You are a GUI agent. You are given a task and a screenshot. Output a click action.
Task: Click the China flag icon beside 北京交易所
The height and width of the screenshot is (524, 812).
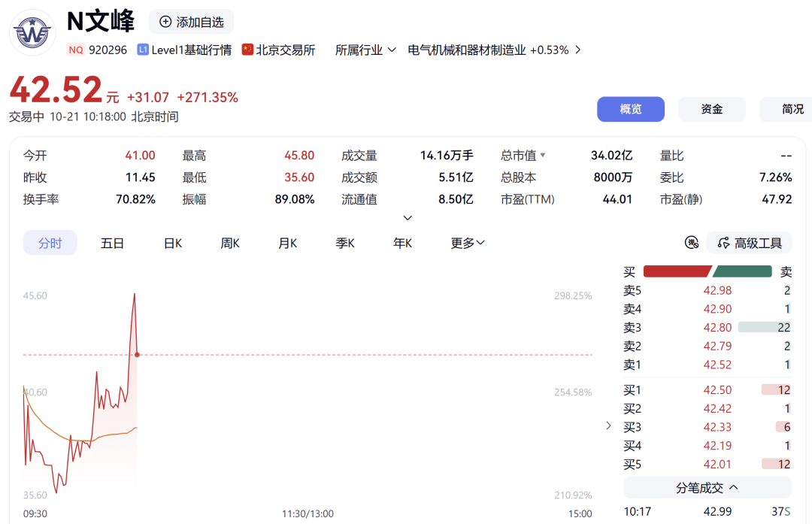(x=247, y=49)
